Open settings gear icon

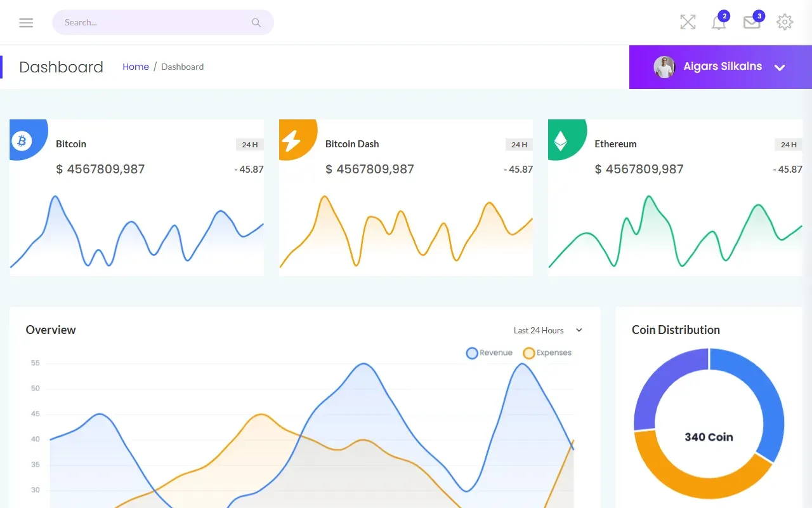[x=785, y=22]
